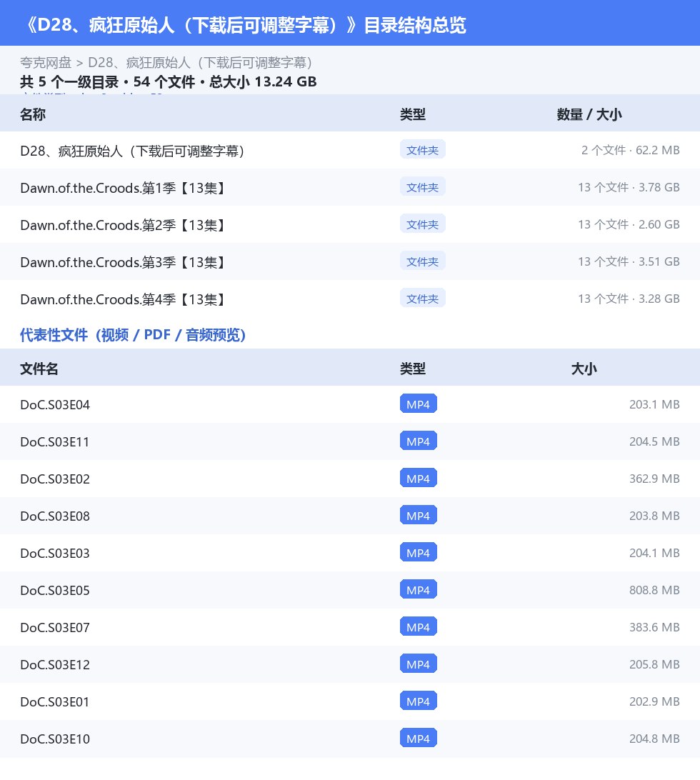Open folder D28、疯狂原始人（下载后可调整字幕）row
The image size is (700, 780).
tap(350, 150)
